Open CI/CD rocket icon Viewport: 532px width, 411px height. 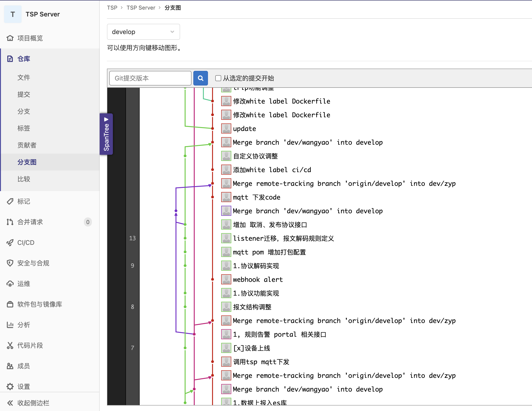pos(10,242)
